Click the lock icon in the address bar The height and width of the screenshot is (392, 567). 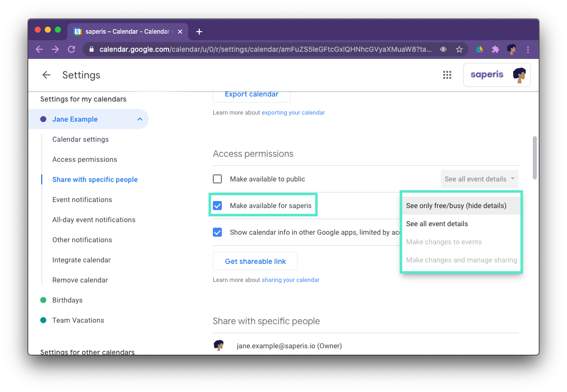(x=92, y=49)
